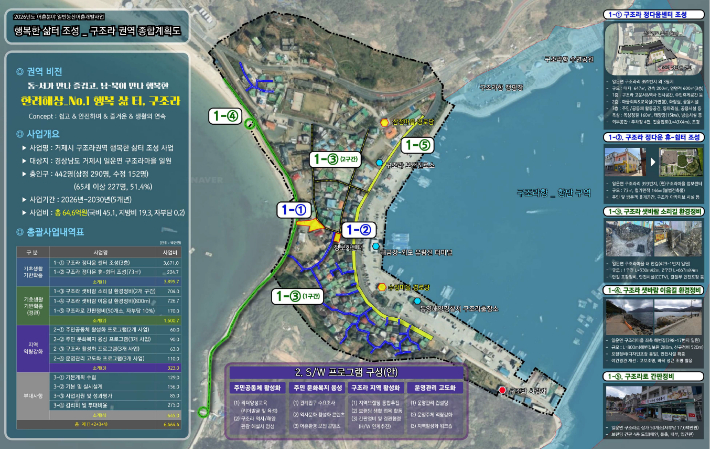
Task: Click the 1-① 구조라 청다움센터 조성 panel heading
Action: pos(656,16)
